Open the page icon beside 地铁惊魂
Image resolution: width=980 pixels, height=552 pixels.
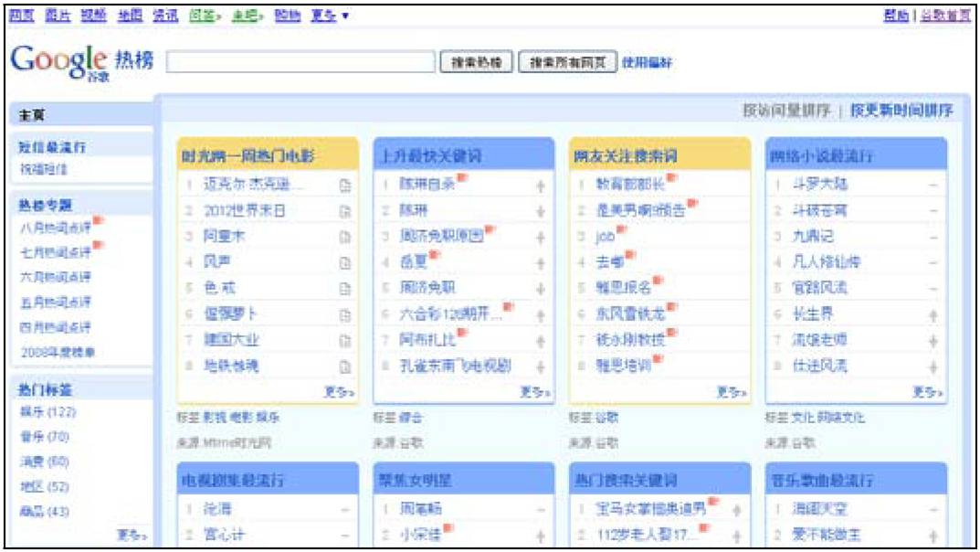tap(345, 367)
